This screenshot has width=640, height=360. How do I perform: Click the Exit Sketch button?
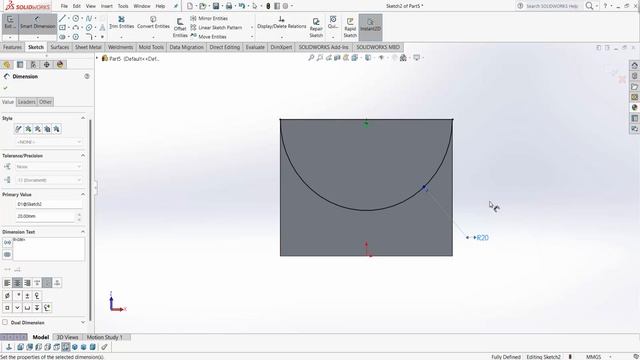pyautogui.click(x=10, y=23)
